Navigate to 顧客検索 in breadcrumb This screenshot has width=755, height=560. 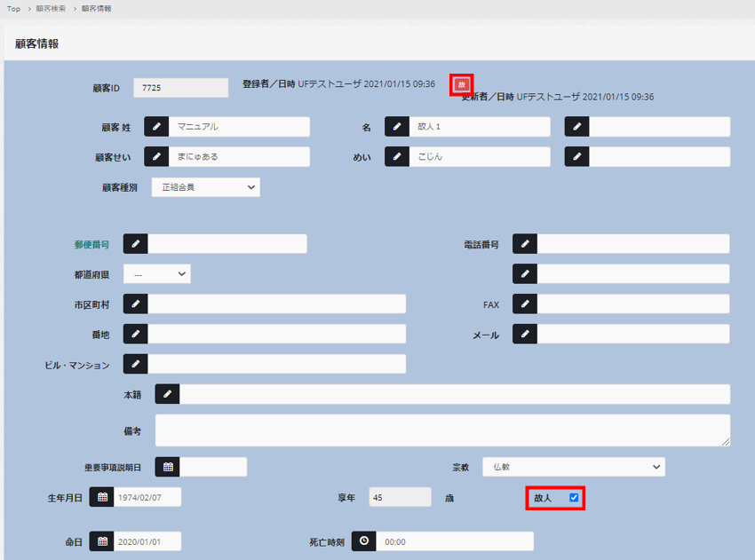point(51,9)
